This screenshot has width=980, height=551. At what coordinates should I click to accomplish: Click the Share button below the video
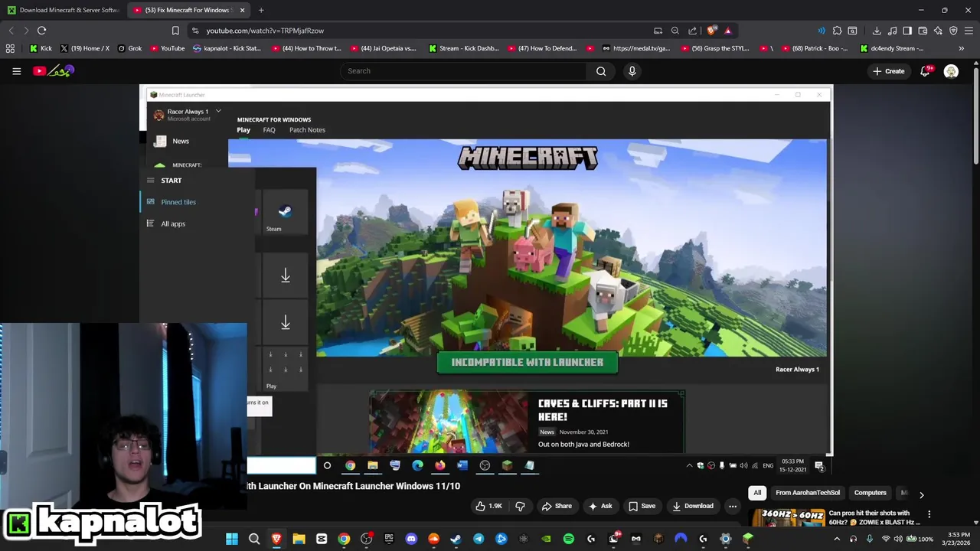click(557, 506)
